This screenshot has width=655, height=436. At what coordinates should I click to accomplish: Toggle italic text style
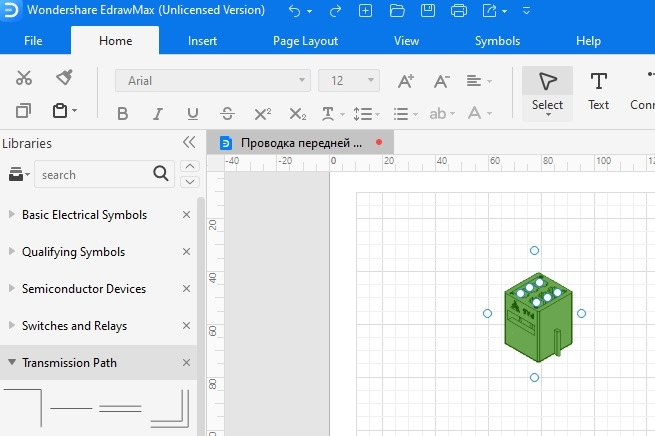(x=158, y=114)
